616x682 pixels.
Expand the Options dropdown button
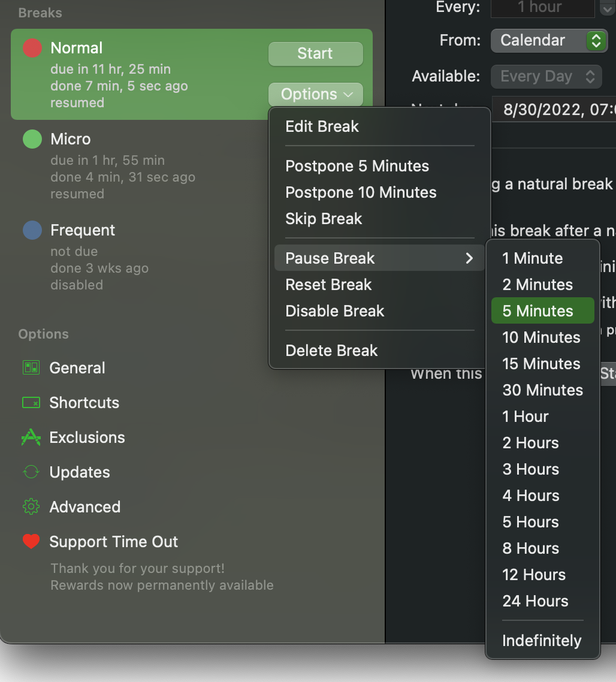(x=316, y=94)
